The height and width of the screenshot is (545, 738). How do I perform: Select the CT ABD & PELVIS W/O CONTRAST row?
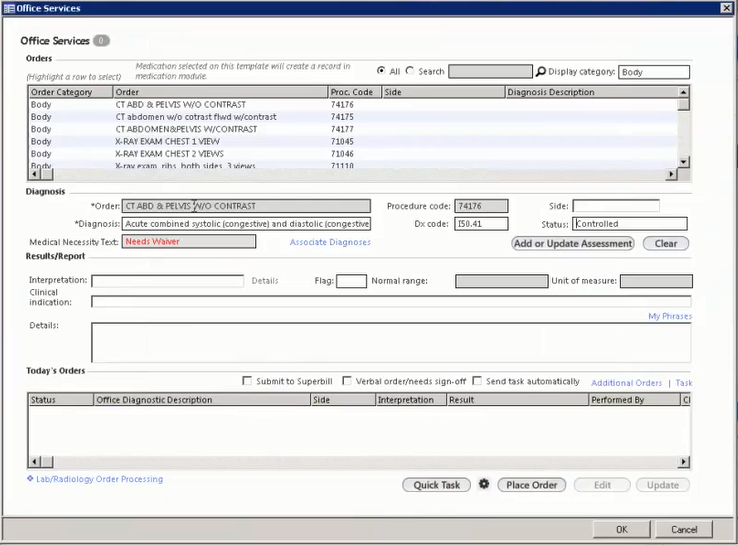353,104
